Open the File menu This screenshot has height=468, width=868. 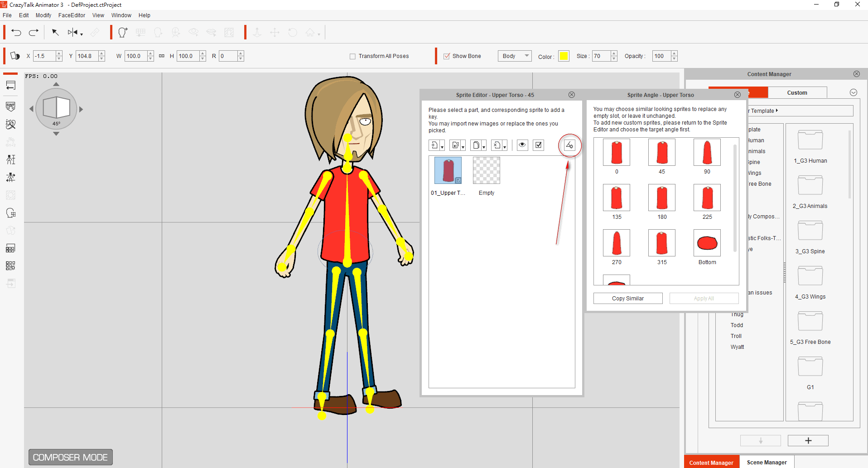[x=7, y=15]
